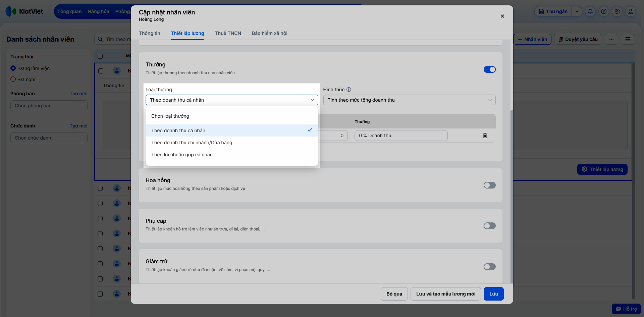Enable the Giảm trừ switch

(490, 267)
